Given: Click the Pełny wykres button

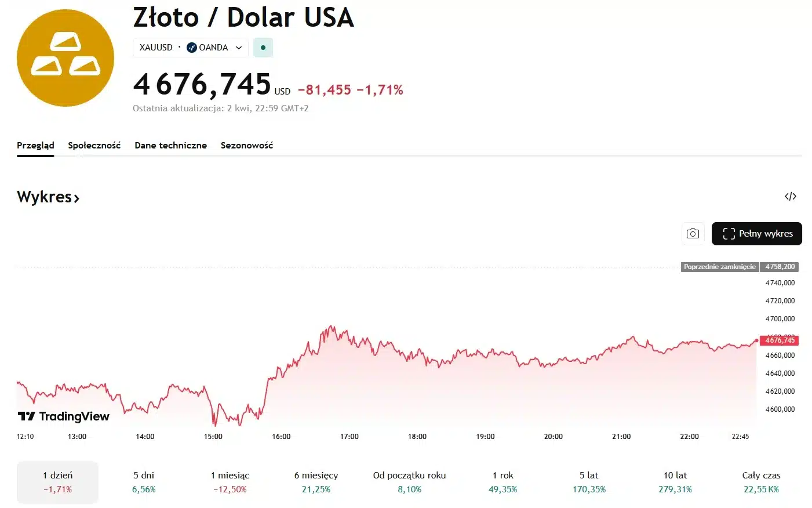Looking at the screenshot, I should point(756,234).
